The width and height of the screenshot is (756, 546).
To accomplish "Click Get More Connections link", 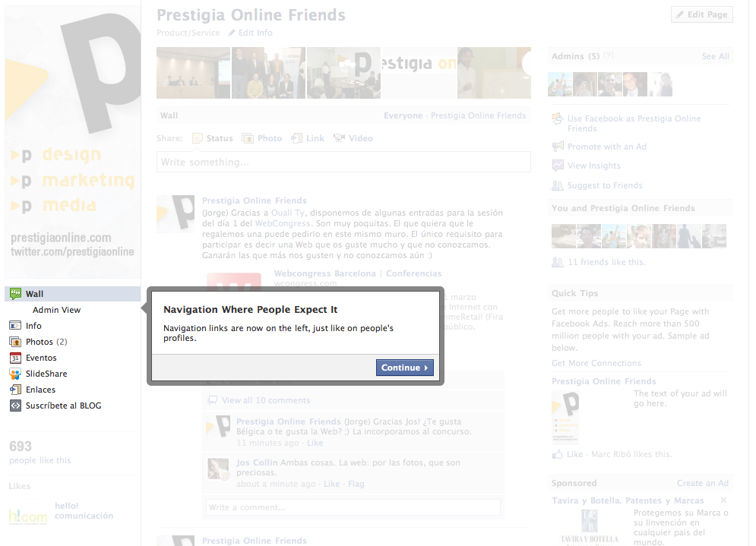I will (x=596, y=363).
